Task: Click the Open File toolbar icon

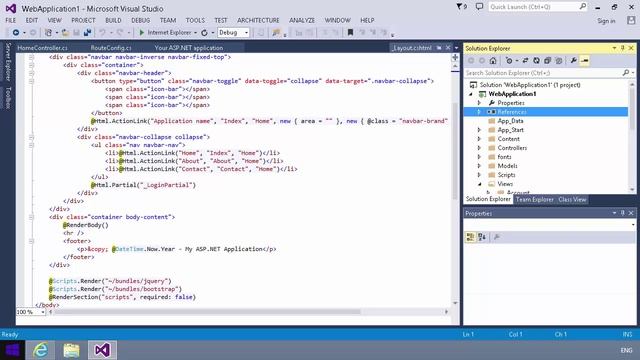Action: 65,33
